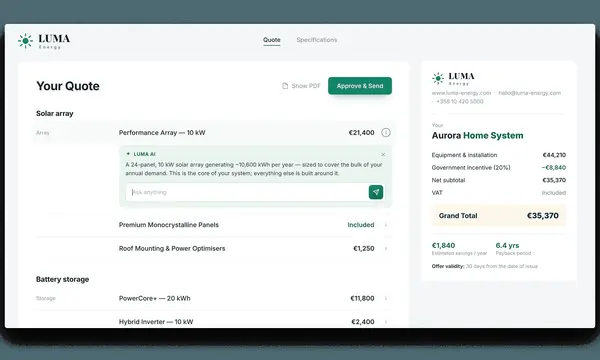600x360 pixels.
Task: Click the Array row label
Action: tap(42, 133)
